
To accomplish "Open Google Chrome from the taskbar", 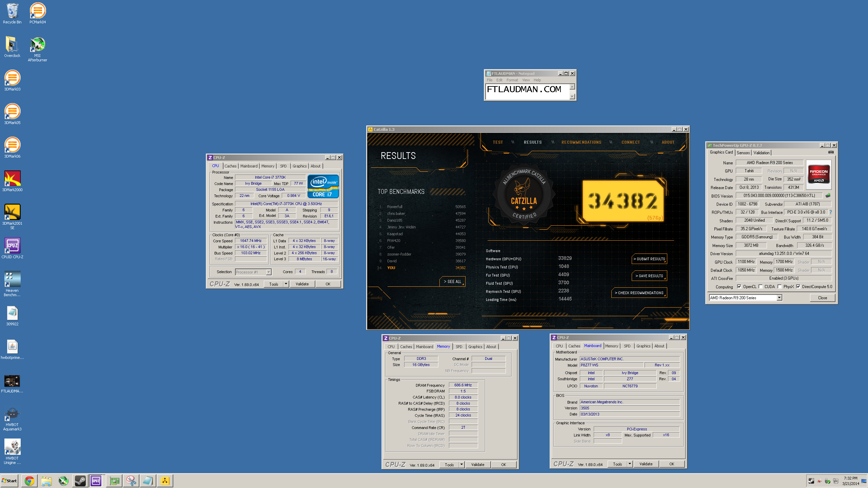I will coord(29,481).
